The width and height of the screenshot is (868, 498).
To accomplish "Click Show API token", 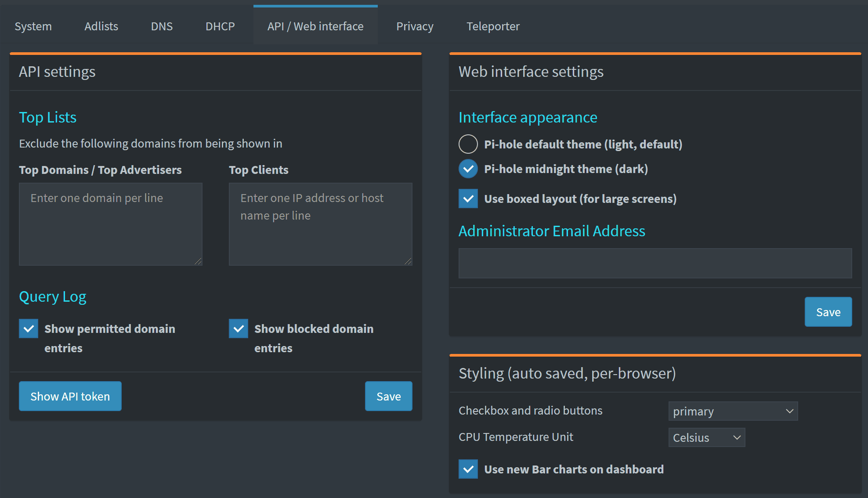I will tap(70, 396).
